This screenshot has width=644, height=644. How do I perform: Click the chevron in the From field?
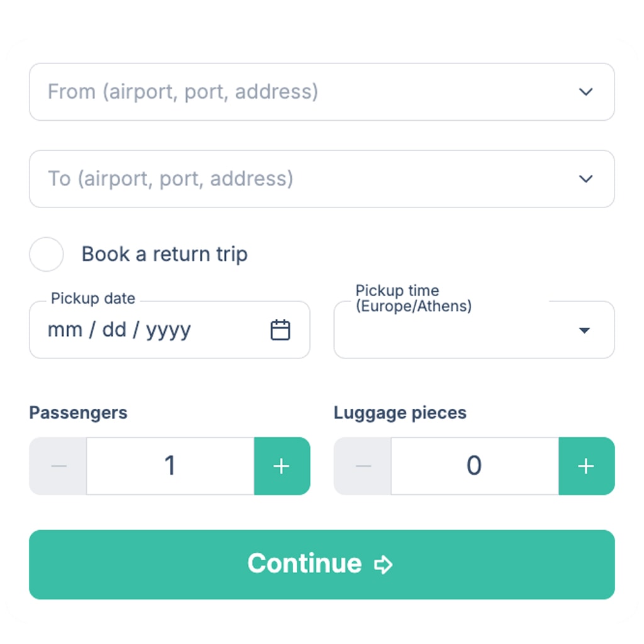click(x=586, y=92)
